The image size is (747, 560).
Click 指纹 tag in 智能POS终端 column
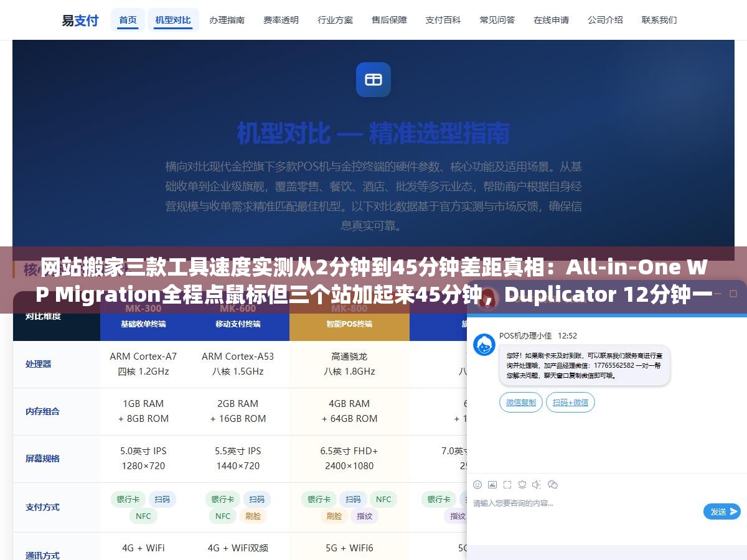coord(365,516)
